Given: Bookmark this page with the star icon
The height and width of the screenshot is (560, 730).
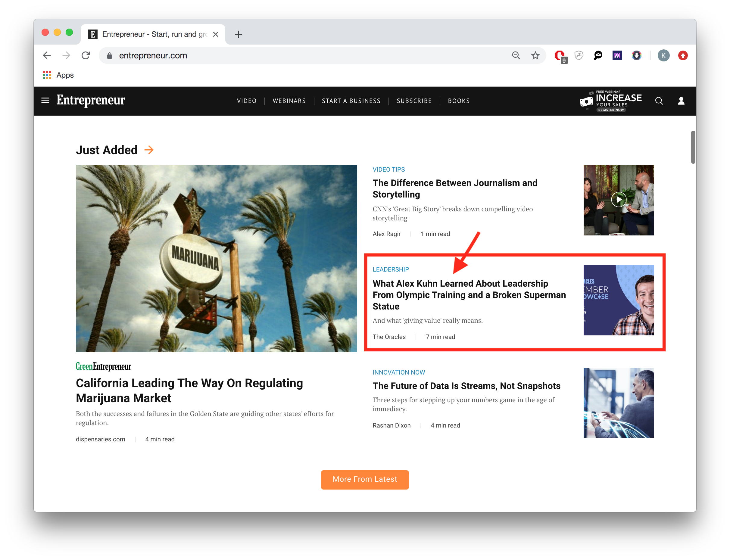Looking at the screenshot, I should 535,55.
